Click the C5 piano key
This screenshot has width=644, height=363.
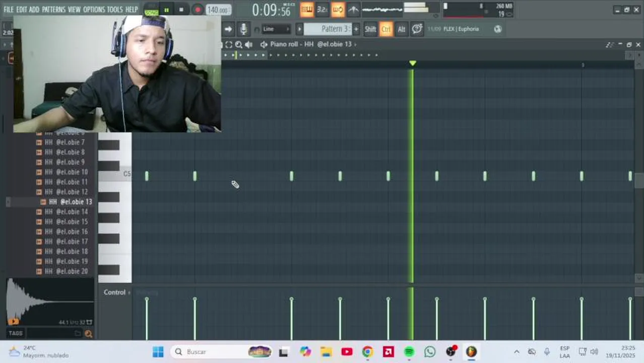point(115,174)
